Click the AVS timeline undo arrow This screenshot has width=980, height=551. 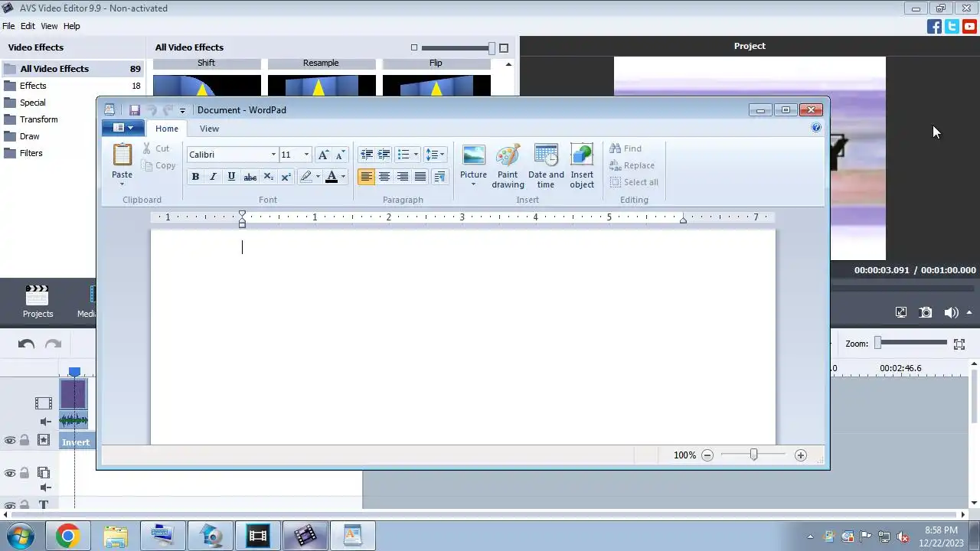26,344
